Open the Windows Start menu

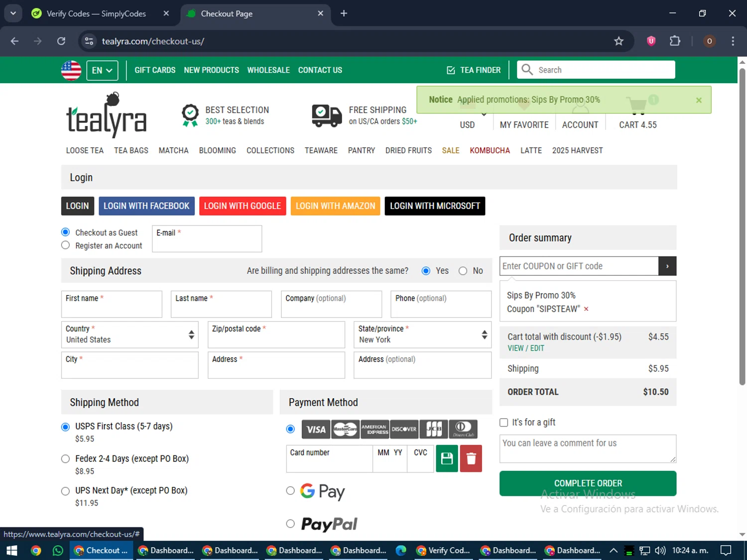click(x=12, y=551)
